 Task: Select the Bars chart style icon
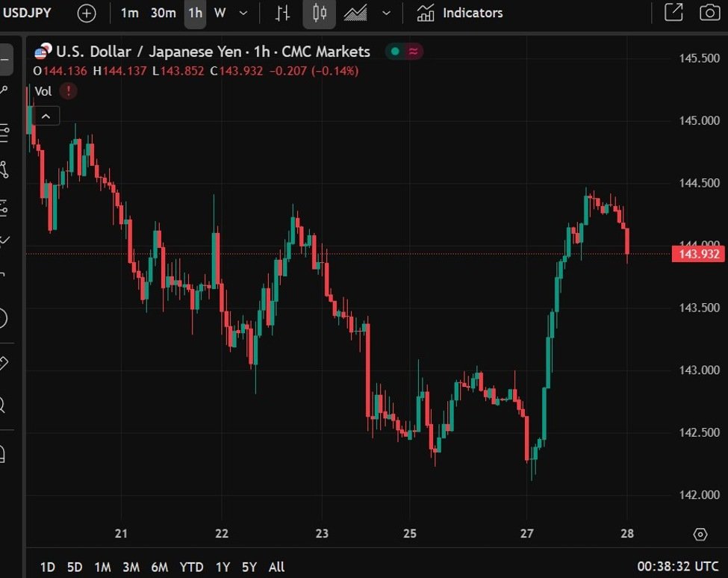[x=282, y=13]
